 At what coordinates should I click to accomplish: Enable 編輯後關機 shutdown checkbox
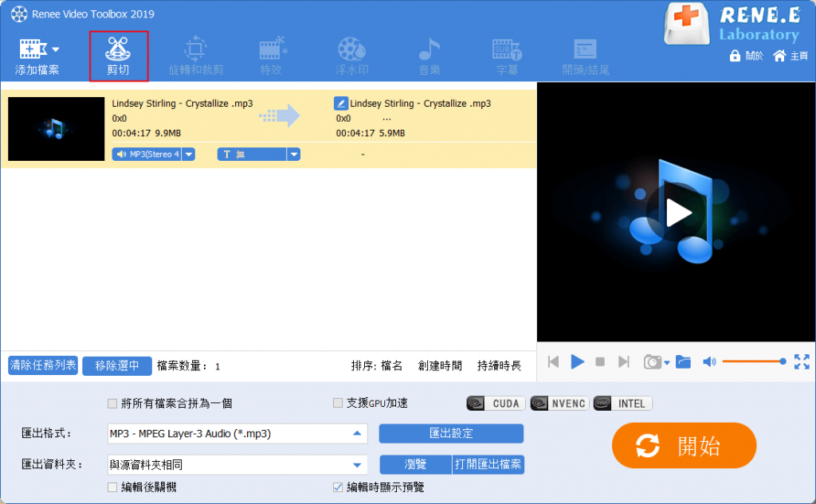tap(112, 487)
